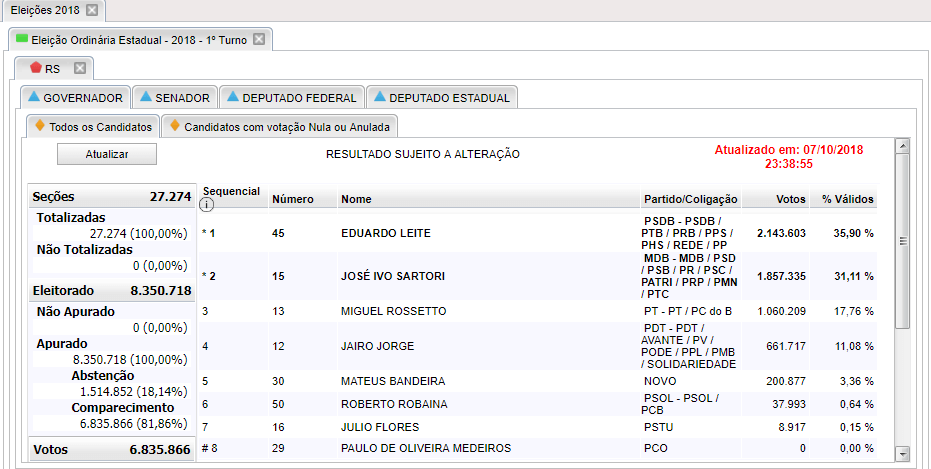Show Candidatos com votação Nula ou Anulada
The width and height of the screenshot is (931, 469).
point(280,126)
